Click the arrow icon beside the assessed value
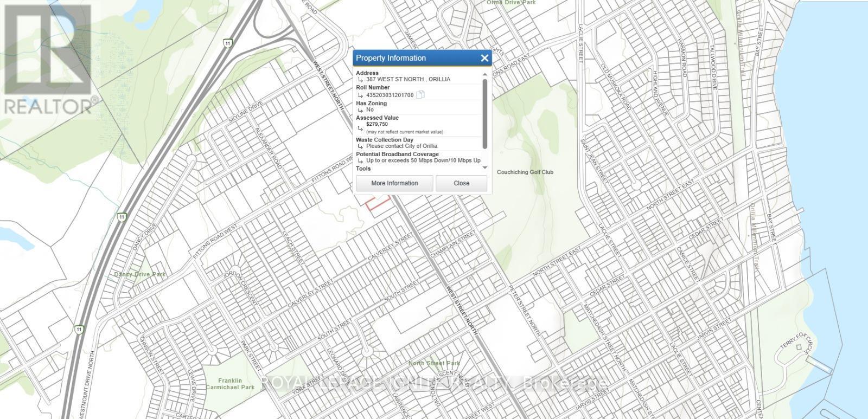The height and width of the screenshot is (419, 868). pyautogui.click(x=360, y=128)
